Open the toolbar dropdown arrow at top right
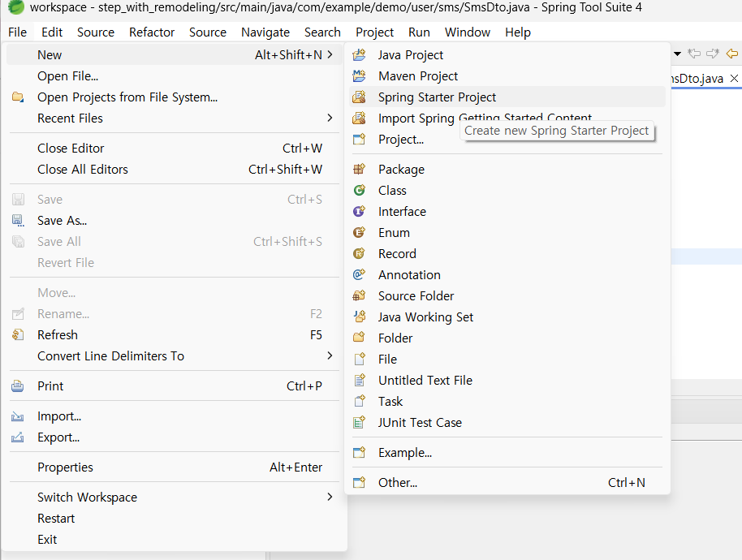742x560 pixels. (x=677, y=54)
